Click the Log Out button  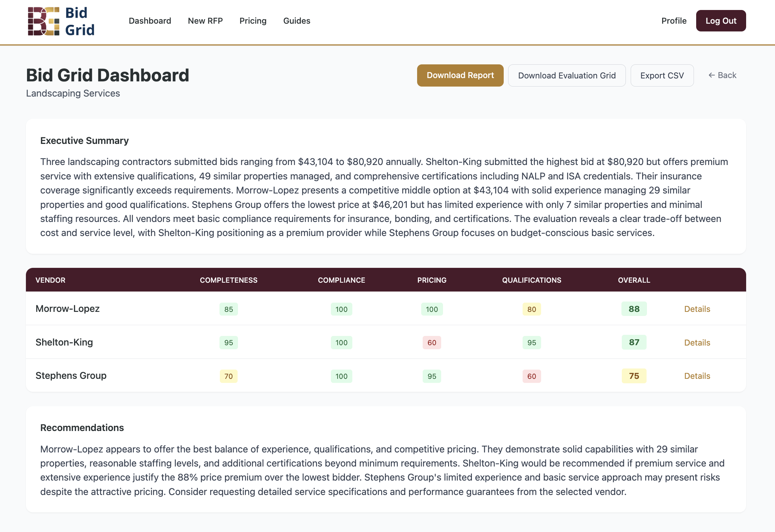click(721, 21)
